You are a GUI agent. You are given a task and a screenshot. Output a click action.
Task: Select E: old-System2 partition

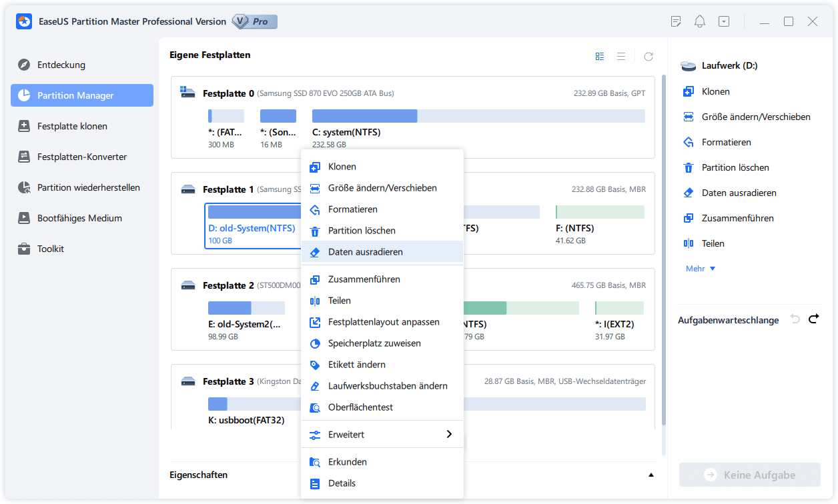(x=246, y=321)
